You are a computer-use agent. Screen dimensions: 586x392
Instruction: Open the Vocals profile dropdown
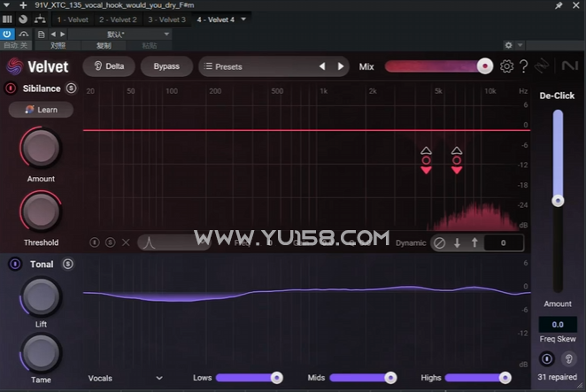coord(125,378)
